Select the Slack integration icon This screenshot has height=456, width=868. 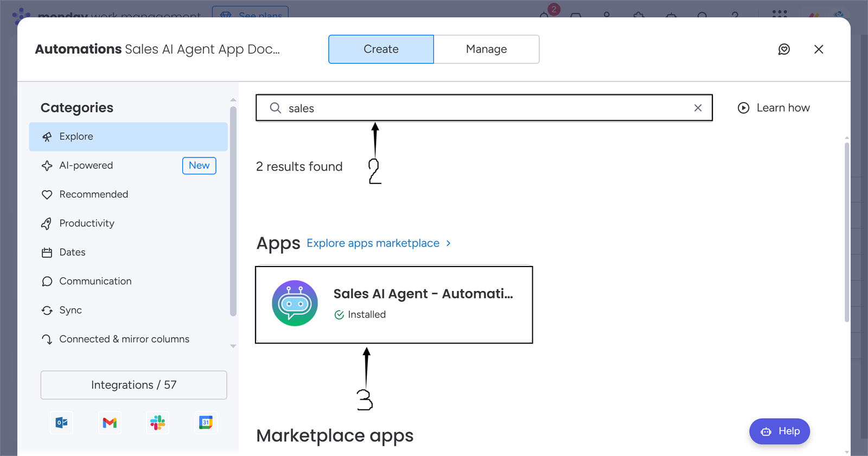click(158, 422)
